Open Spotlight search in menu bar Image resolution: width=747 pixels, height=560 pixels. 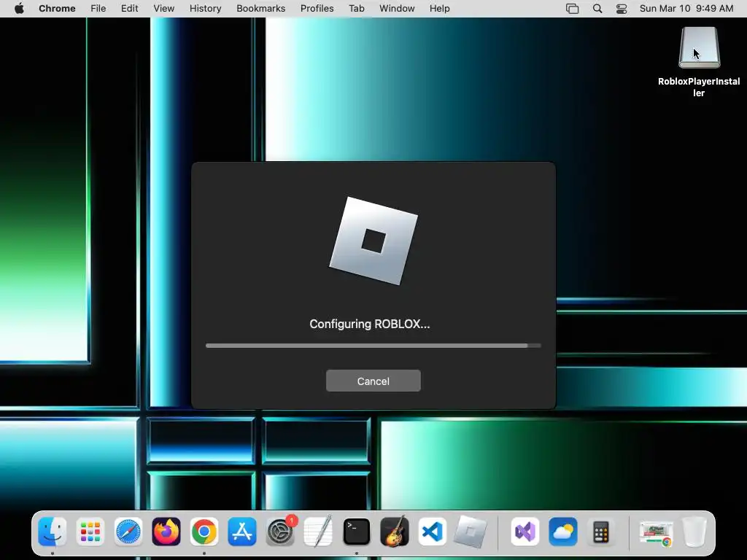point(597,9)
